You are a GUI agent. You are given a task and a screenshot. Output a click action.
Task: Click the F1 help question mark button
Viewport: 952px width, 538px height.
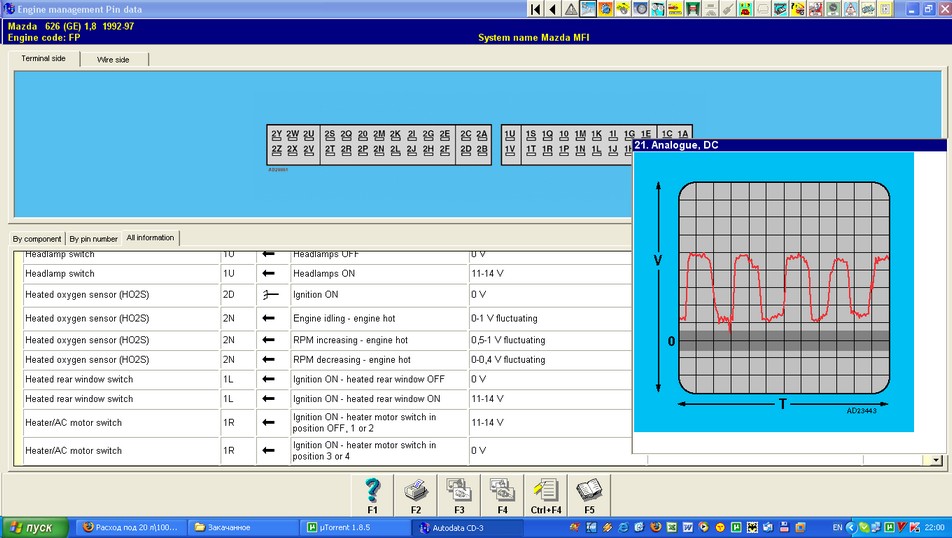(372, 495)
